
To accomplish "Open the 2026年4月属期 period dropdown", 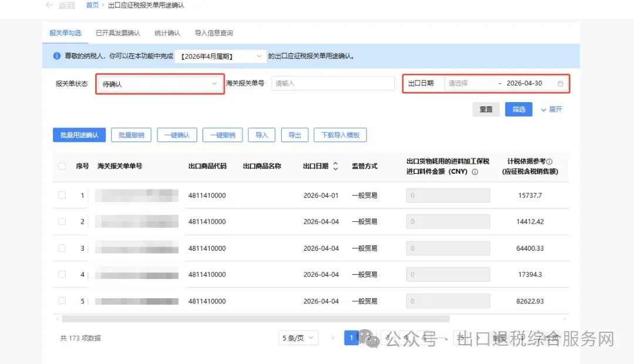I will 221,56.
